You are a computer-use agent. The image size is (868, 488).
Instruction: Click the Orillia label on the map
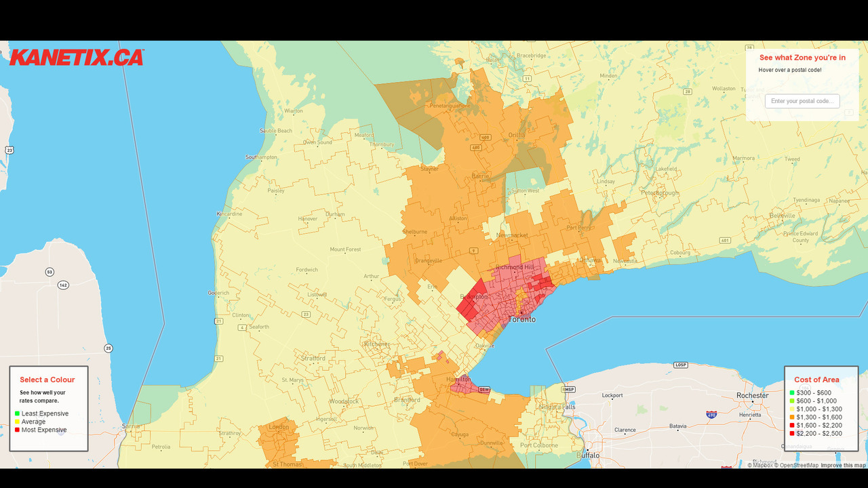click(x=517, y=134)
